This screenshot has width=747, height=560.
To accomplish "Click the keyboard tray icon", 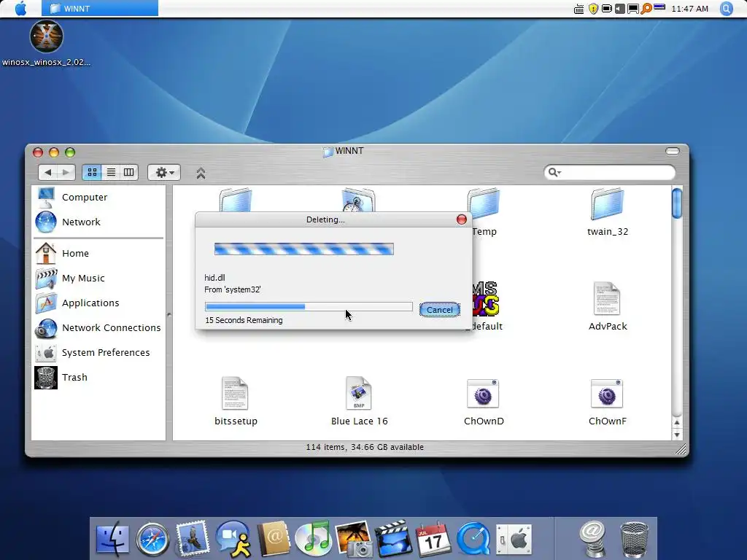I will click(x=578, y=9).
